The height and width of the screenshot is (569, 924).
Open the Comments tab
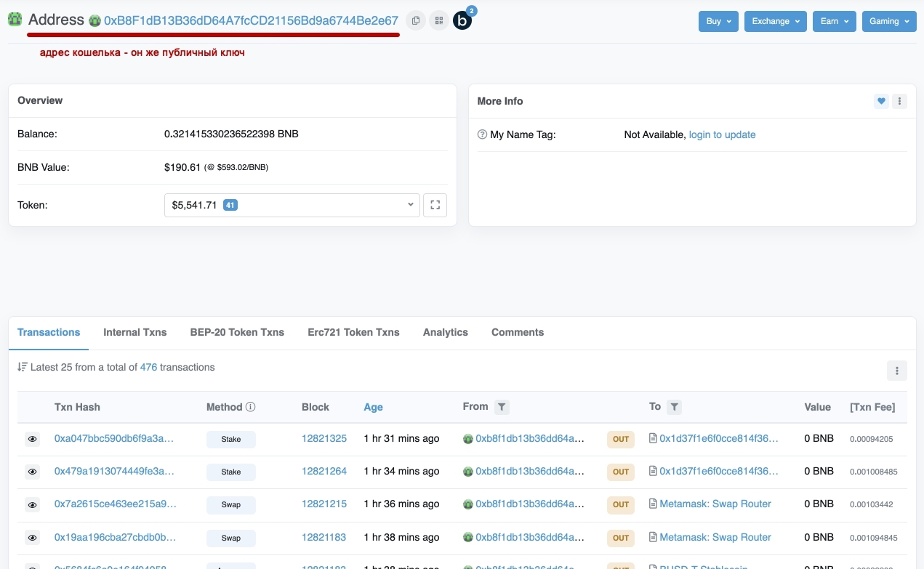click(x=518, y=332)
